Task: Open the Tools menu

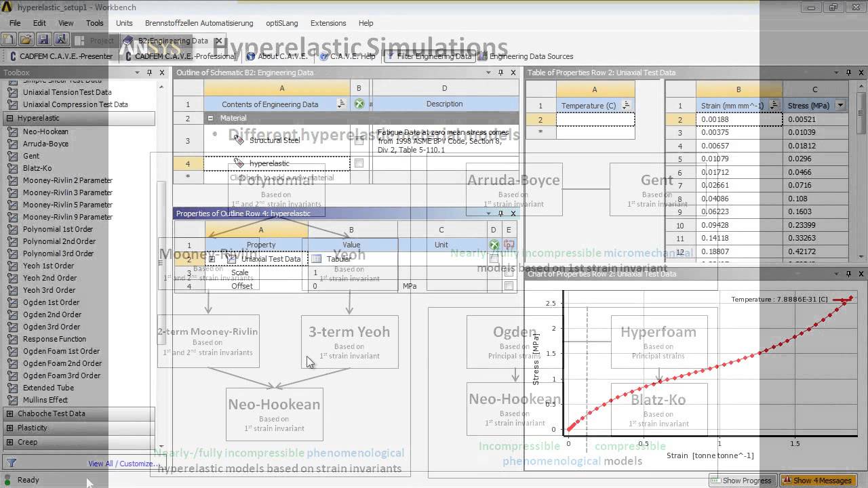Action: 95,23
